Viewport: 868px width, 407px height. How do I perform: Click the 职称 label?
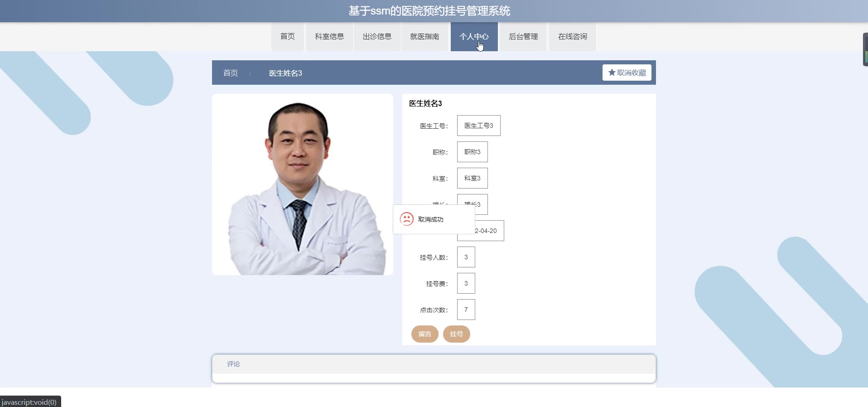[440, 152]
